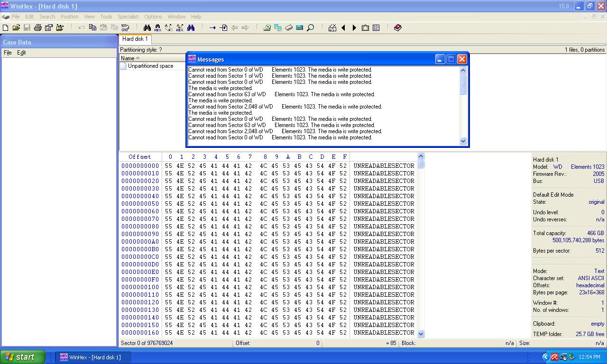607x364 pixels.
Task: Open the Window menu
Action: tap(176, 17)
